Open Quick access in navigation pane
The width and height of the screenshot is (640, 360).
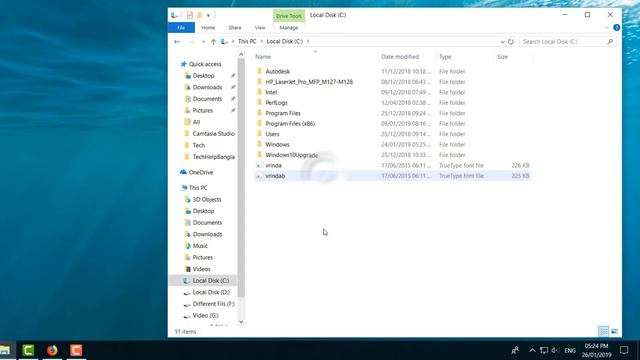[x=204, y=64]
